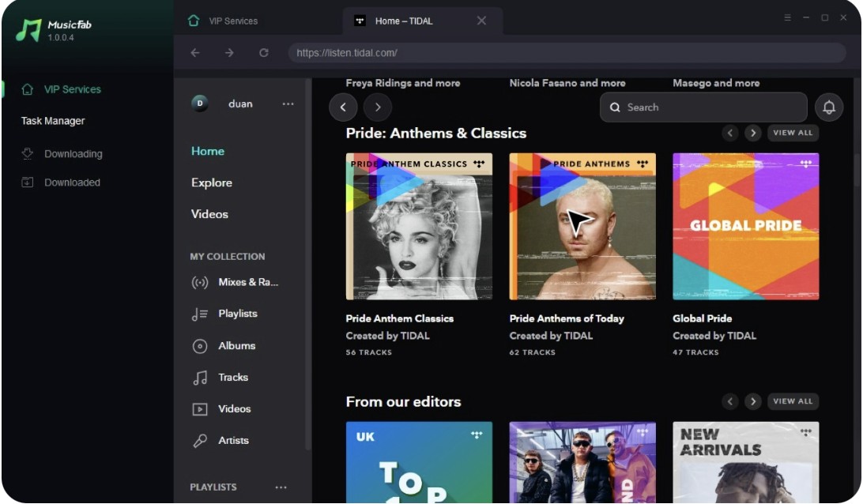Open Videos in My Collection
This screenshot has width=863, height=504.
point(235,409)
